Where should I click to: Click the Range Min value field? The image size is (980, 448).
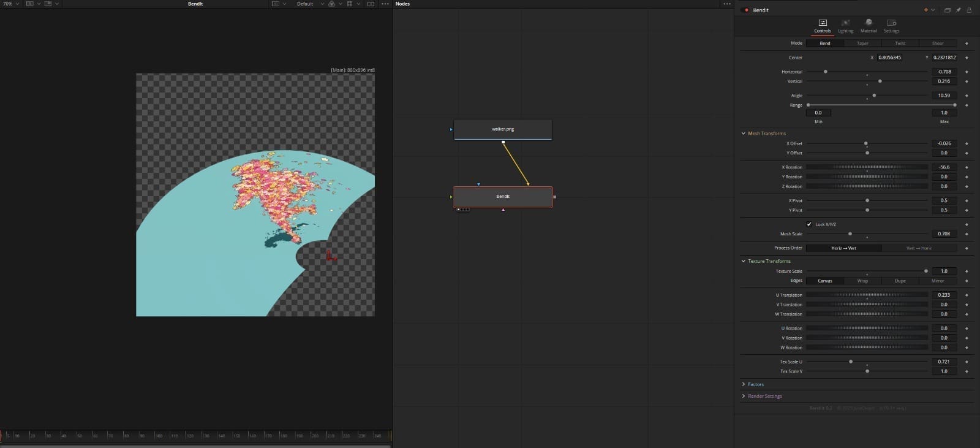click(818, 113)
